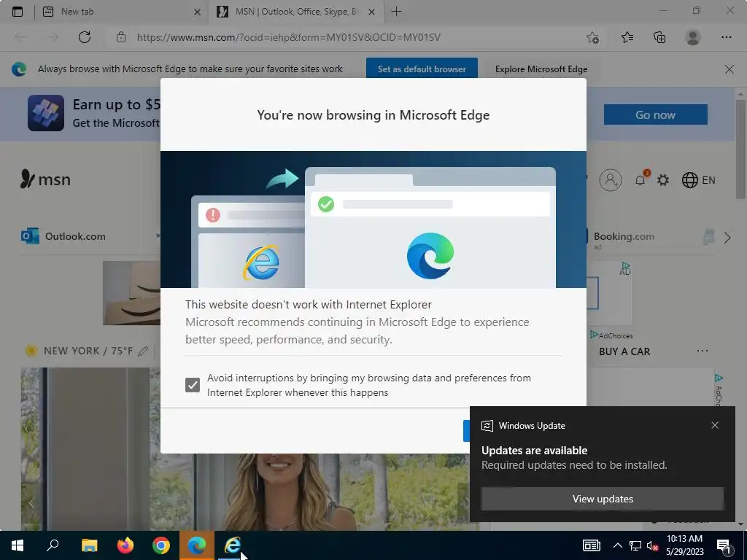Open the Favorites list icon
This screenshot has width=747, height=560.
pyautogui.click(x=627, y=37)
